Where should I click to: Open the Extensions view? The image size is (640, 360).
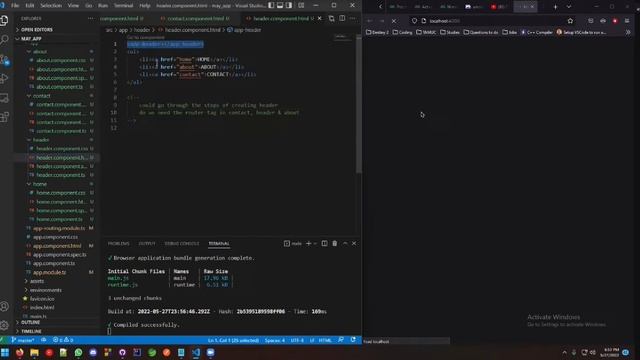tap(4, 117)
